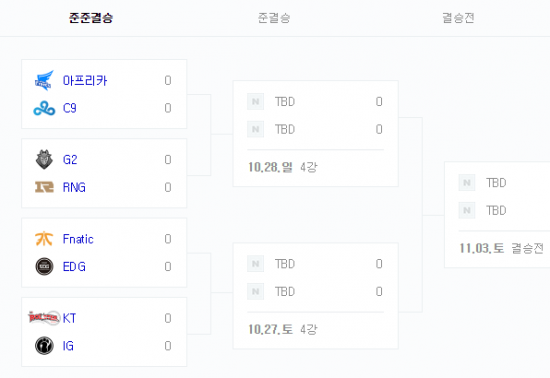
Task: Open the 10.27 토 semifinal match card
Action: pyautogui.click(x=316, y=296)
